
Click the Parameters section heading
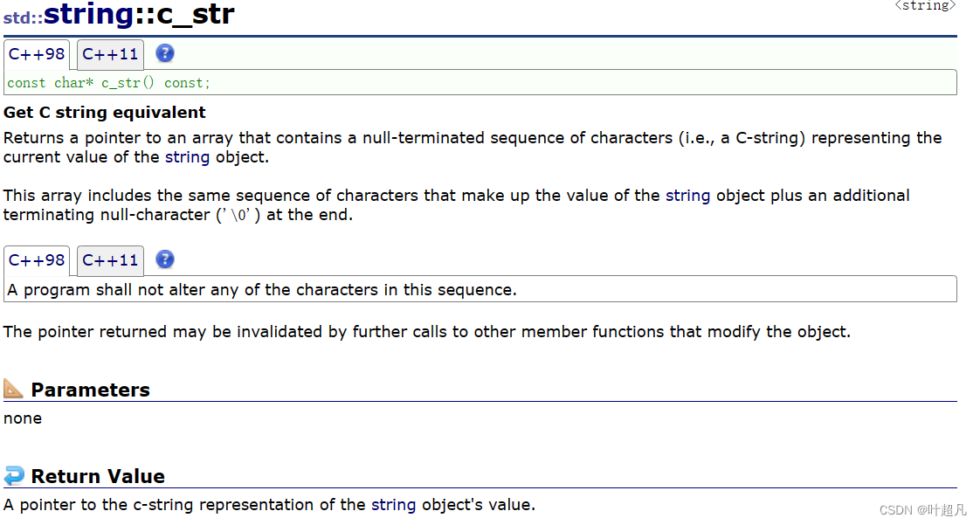click(x=90, y=390)
